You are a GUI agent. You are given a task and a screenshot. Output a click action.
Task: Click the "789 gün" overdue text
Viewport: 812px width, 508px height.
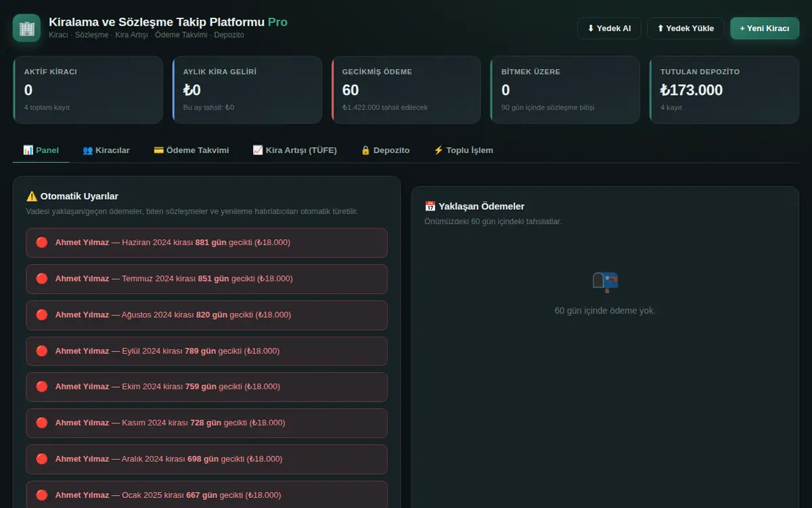(201, 351)
